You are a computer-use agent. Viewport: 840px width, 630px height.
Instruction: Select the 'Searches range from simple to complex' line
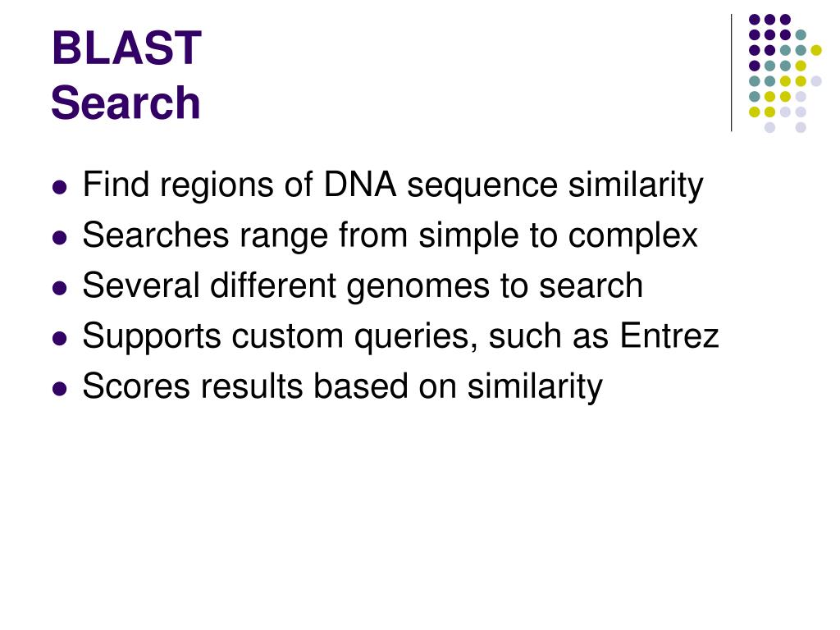(x=390, y=236)
